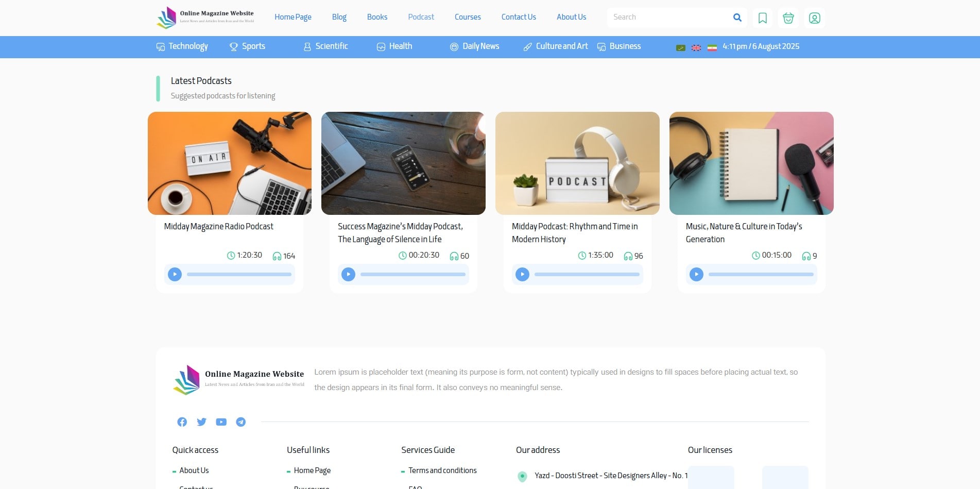
Task: Go to the Courses menu item
Action: (x=468, y=17)
